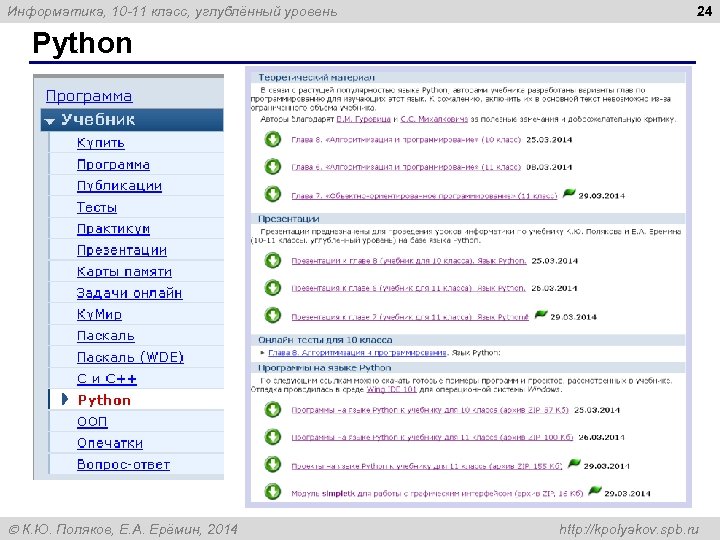This screenshot has height=540, width=720.
Task: Click download icon for Глава 8 (10 класс)
Action: tap(273, 139)
